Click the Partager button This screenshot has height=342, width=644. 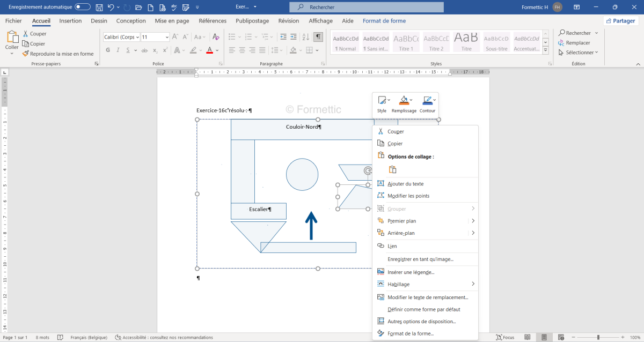(x=621, y=21)
